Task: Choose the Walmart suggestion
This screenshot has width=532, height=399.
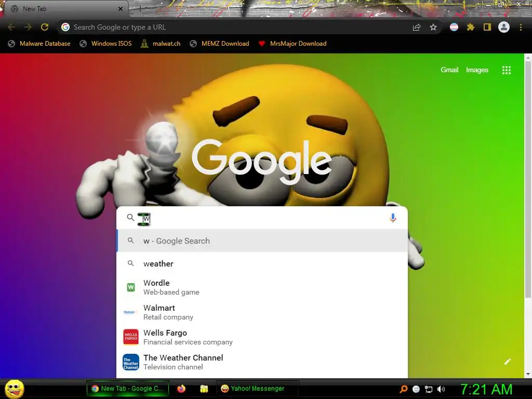Action: pyautogui.click(x=262, y=312)
